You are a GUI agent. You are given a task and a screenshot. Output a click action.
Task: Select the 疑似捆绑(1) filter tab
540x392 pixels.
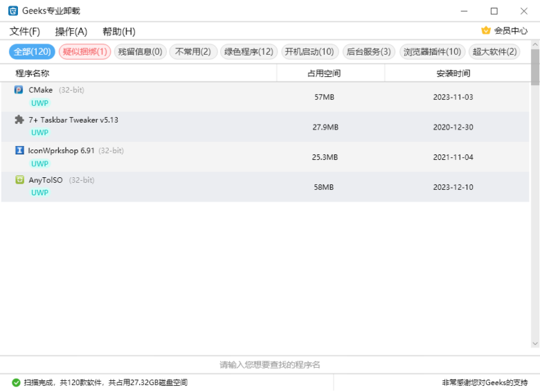pyautogui.click(x=84, y=52)
